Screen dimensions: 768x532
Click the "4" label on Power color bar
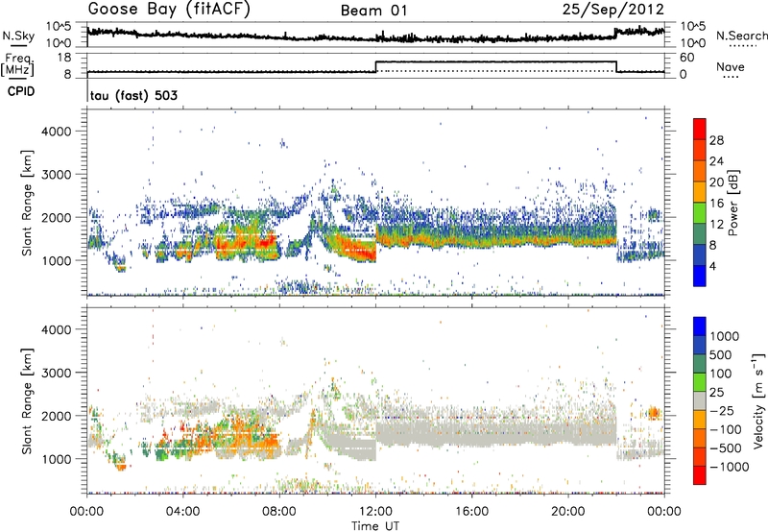pyautogui.click(x=712, y=266)
